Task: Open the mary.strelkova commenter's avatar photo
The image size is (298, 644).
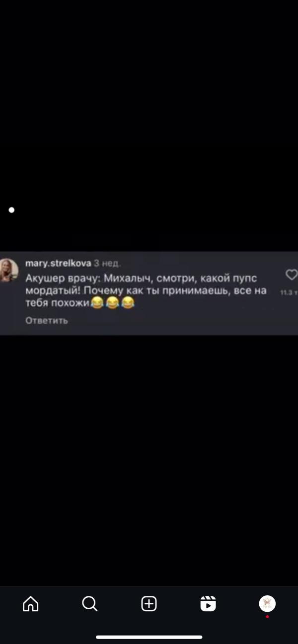Action: coord(8,270)
